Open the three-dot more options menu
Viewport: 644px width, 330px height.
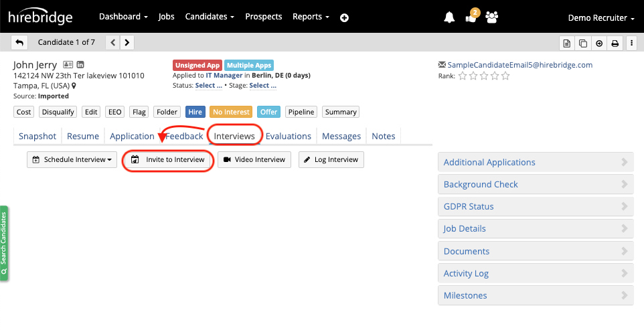tap(631, 43)
